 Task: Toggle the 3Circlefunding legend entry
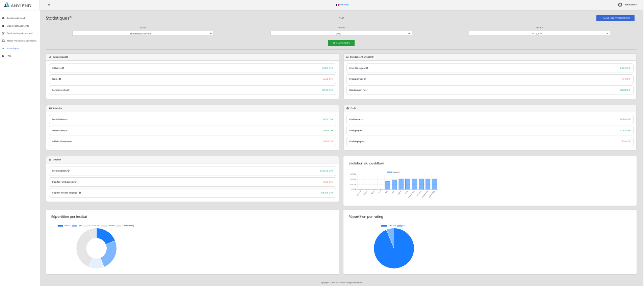[125, 226]
